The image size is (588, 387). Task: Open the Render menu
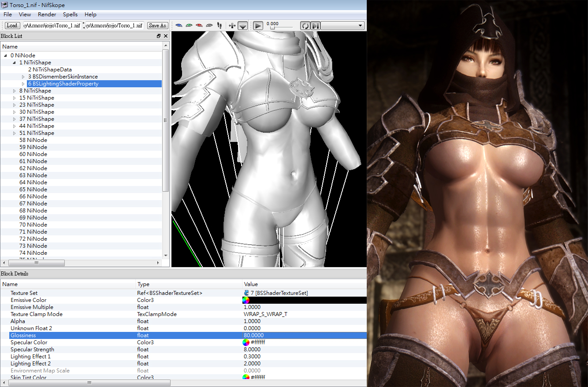(x=47, y=15)
